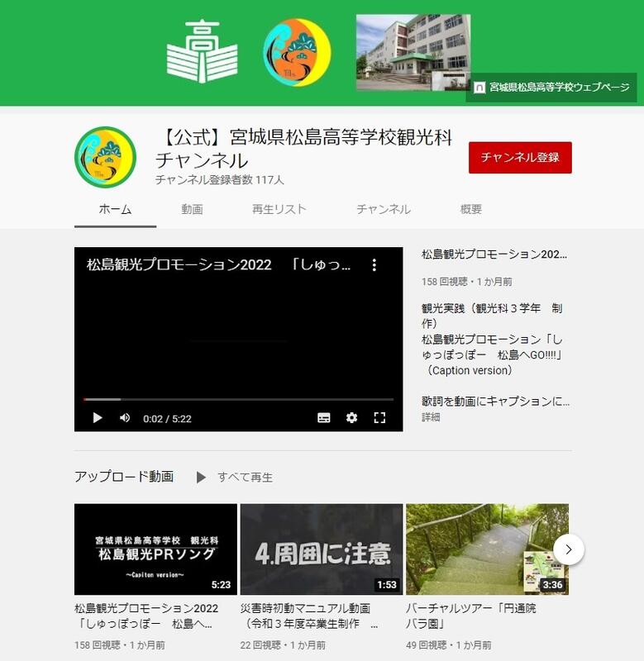Open the チャンネル tab
644x661 pixels.
tap(384, 209)
